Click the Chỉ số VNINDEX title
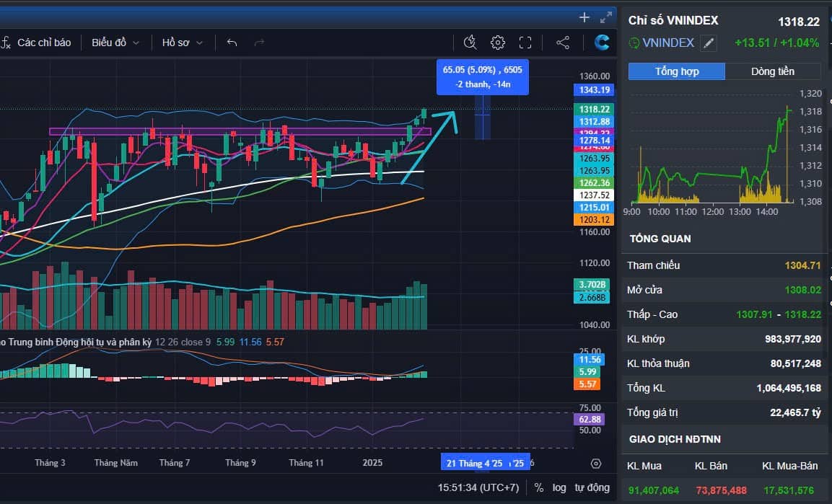 (x=673, y=21)
